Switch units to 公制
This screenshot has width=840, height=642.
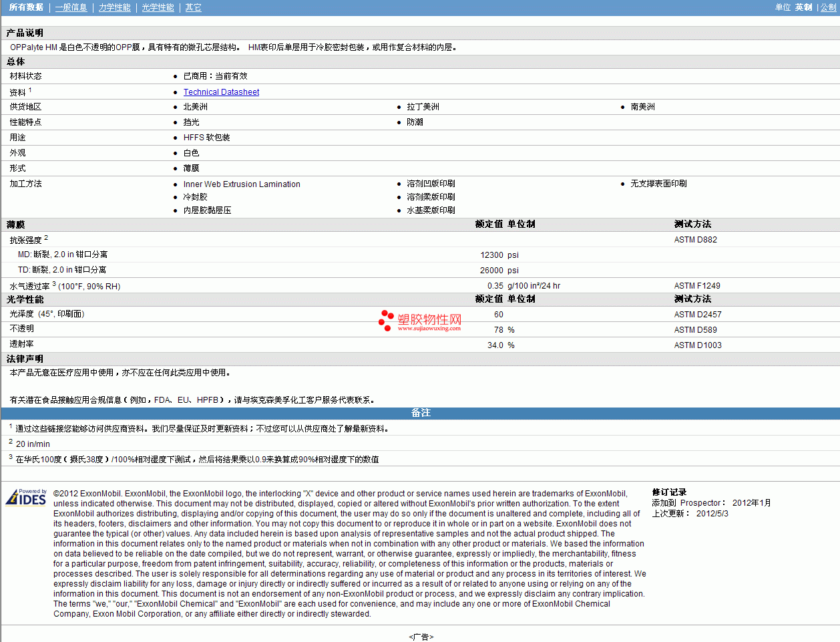[828, 7]
